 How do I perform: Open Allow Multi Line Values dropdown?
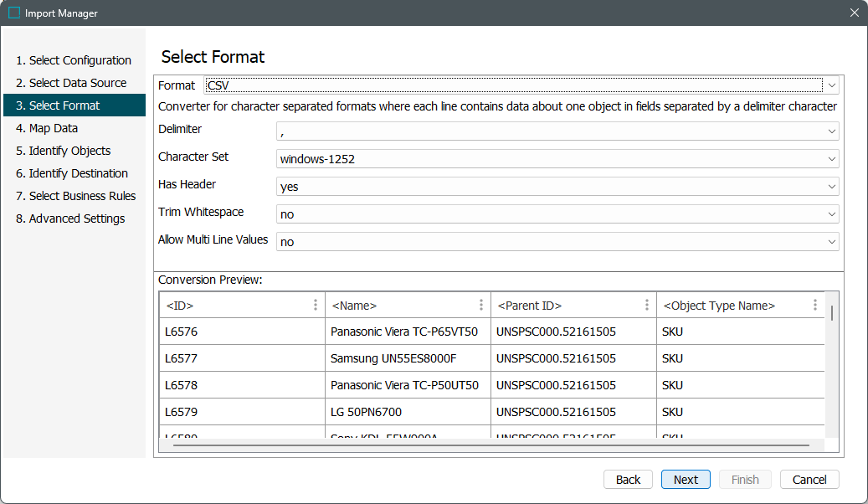pos(832,242)
